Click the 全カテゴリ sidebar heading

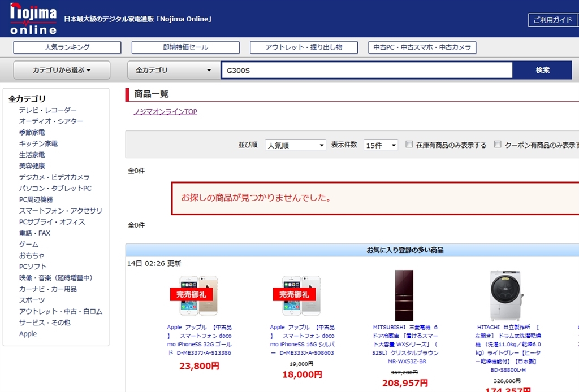[x=27, y=99]
